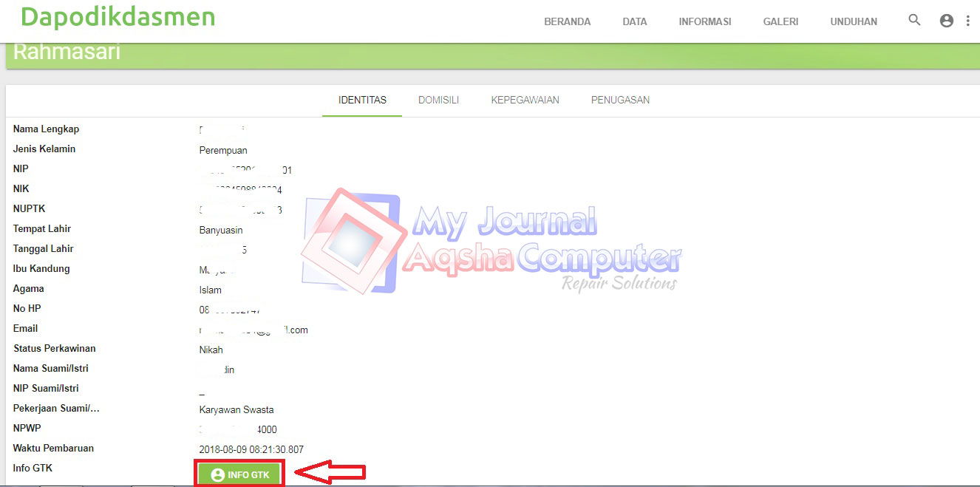The width and height of the screenshot is (980, 487).
Task: Click the Waktu Pembaruan label
Action: [x=53, y=449]
